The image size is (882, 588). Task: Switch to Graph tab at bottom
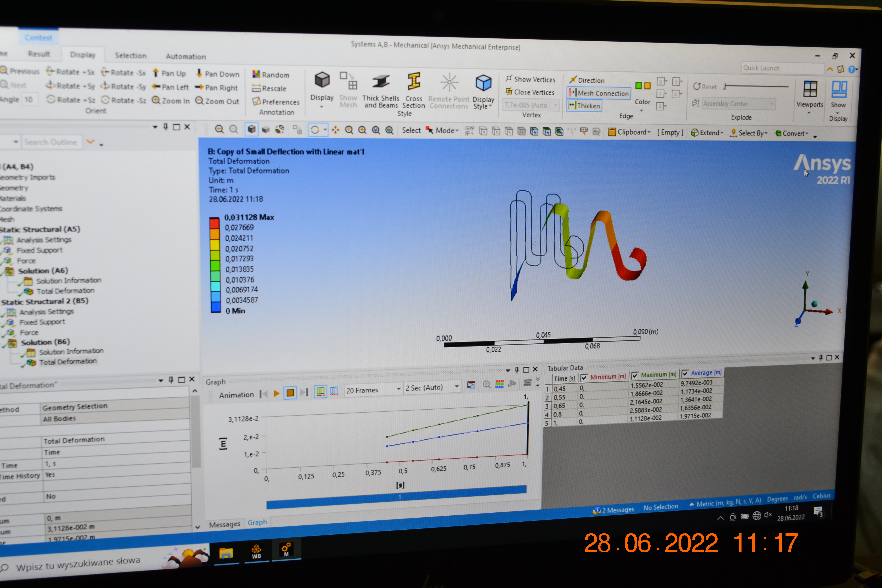pyautogui.click(x=257, y=522)
